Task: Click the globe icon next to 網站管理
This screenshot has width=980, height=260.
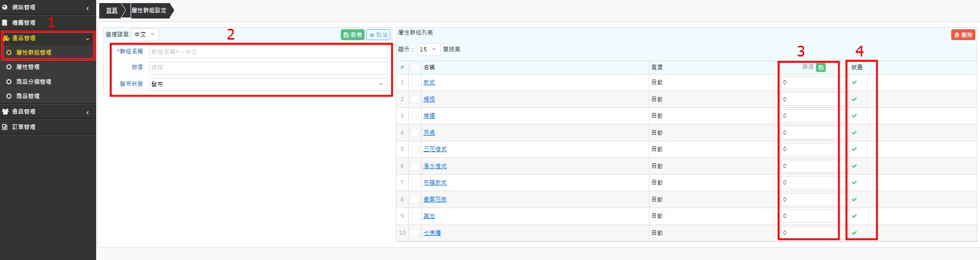Action: 5,7
